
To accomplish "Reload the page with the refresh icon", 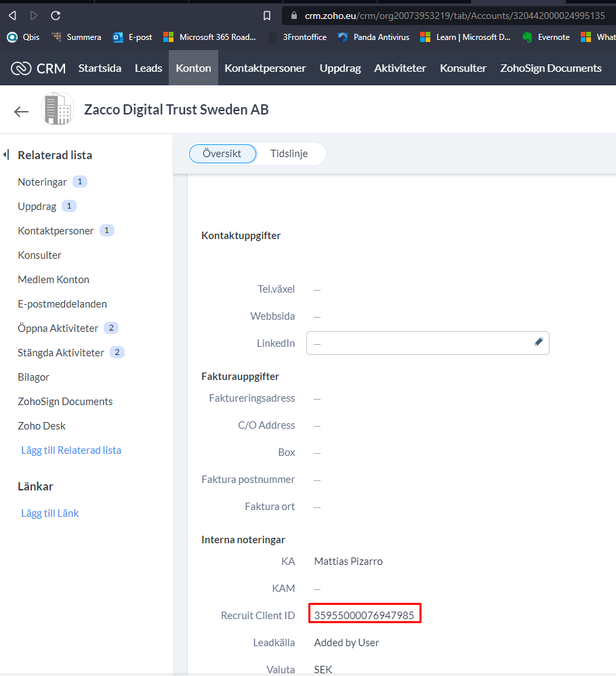I will (56, 15).
